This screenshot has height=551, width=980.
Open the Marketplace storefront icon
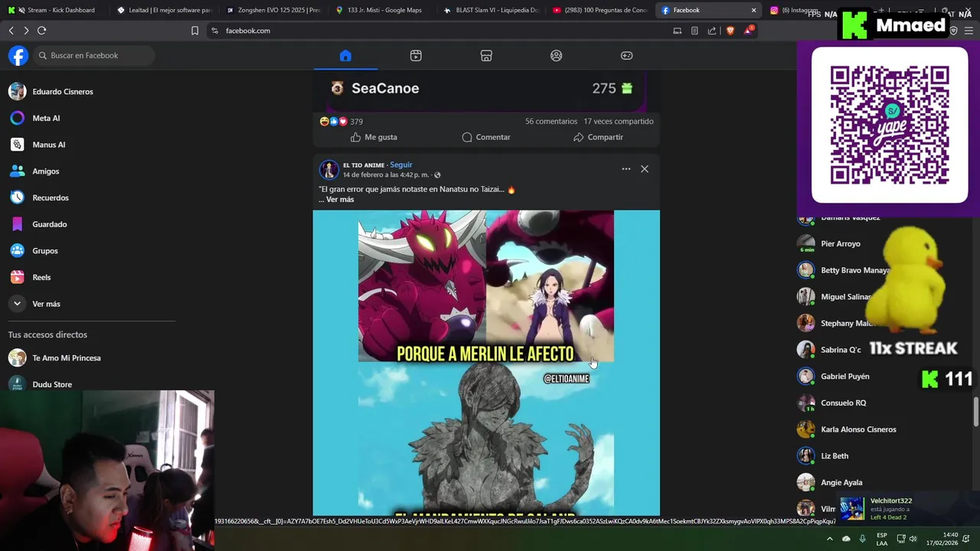click(486, 56)
